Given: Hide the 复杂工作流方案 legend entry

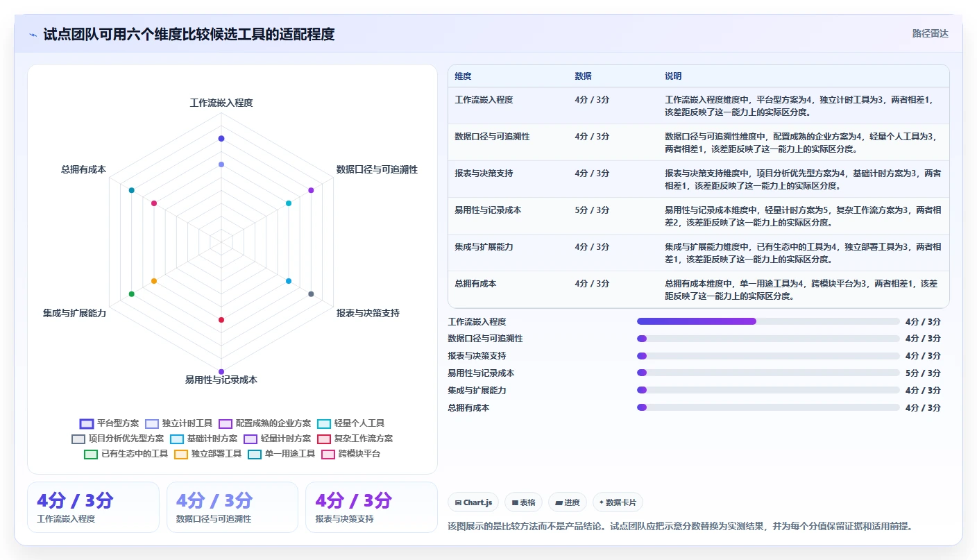Looking at the screenshot, I should (355, 439).
